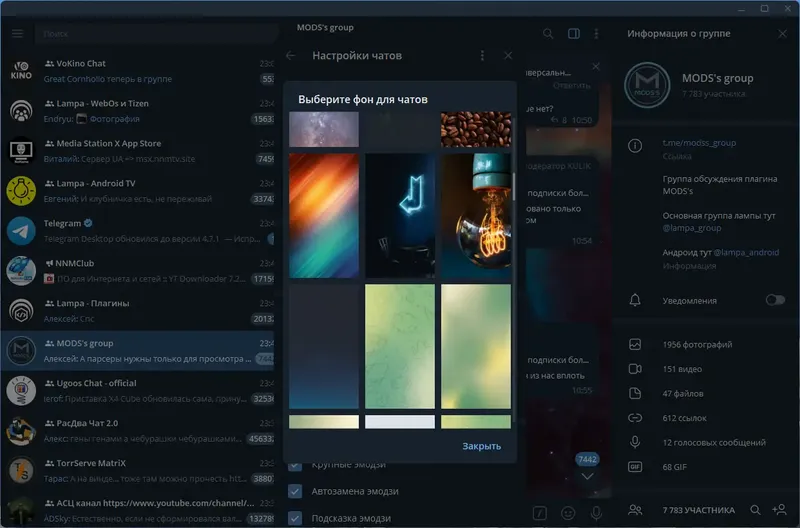Open the emoji smiley picker
800x528 pixels.
point(568,512)
